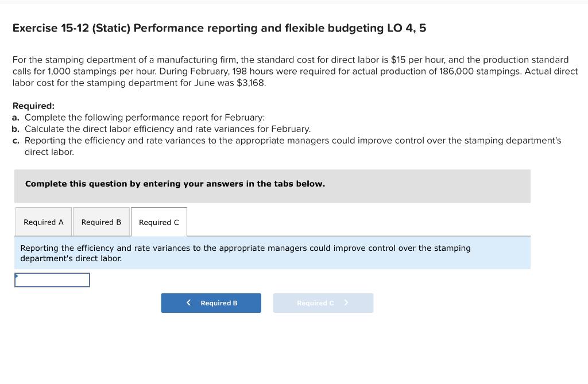The height and width of the screenshot is (384, 588).
Task: Switch to the Required B tab
Action: [101, 222]
